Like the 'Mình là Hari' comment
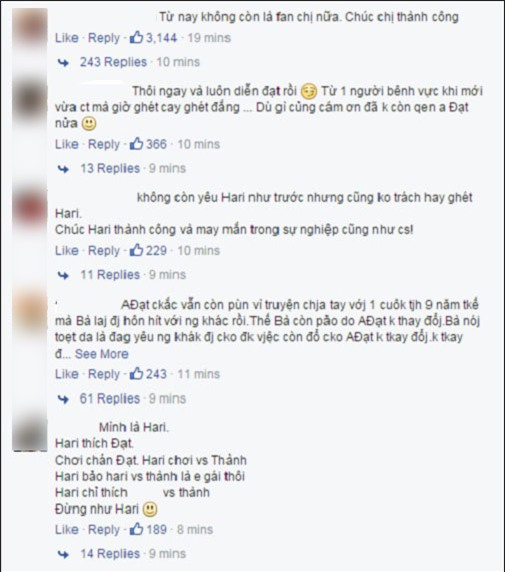This screenshot has height=572, width=505. (x=67, y=530)
